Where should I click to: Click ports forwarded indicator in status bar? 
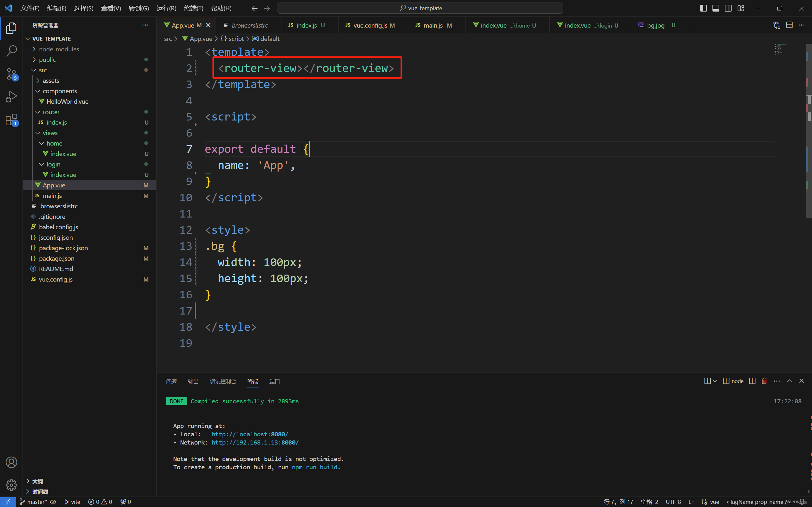[x=126, y=502]
